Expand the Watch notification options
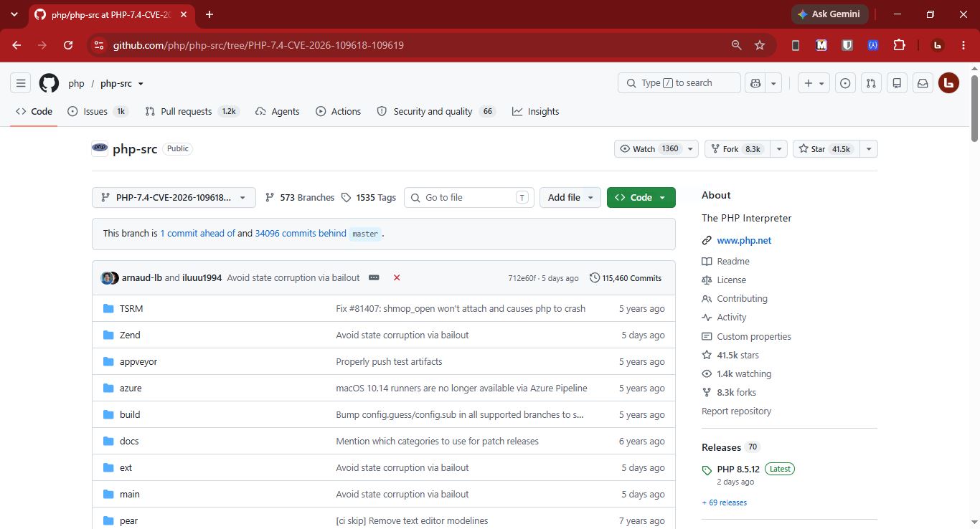Screen dimensions: 980x529 (x=656, y=149)
